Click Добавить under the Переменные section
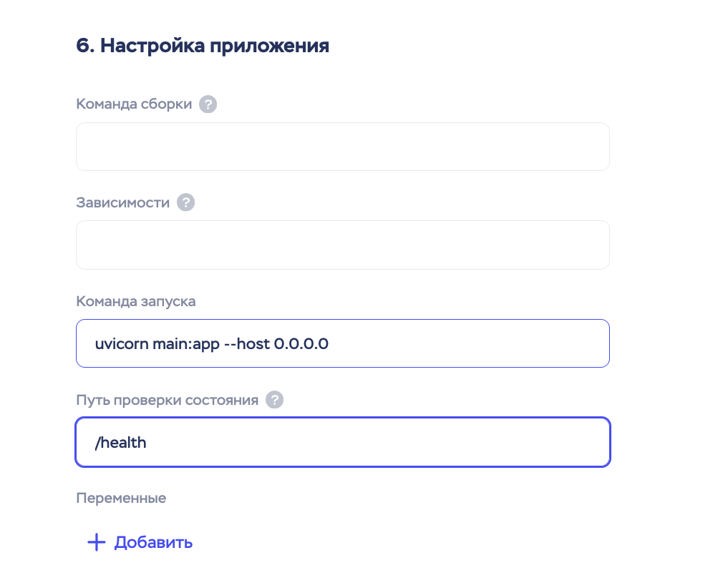The height and width of the screenshot is (588, 723). (152, 542)
